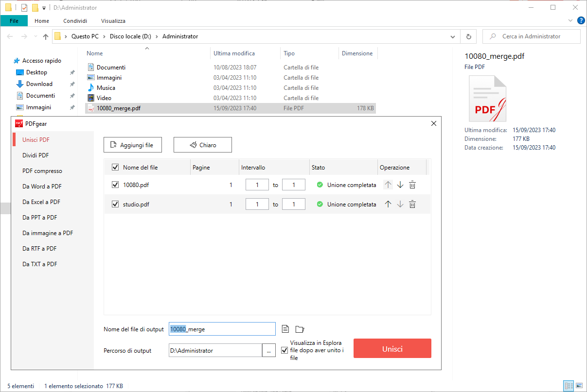The height and width of the screenshot is (392, 587).
Task: Open output folder icon beside file name
Action: click(300, 329)
